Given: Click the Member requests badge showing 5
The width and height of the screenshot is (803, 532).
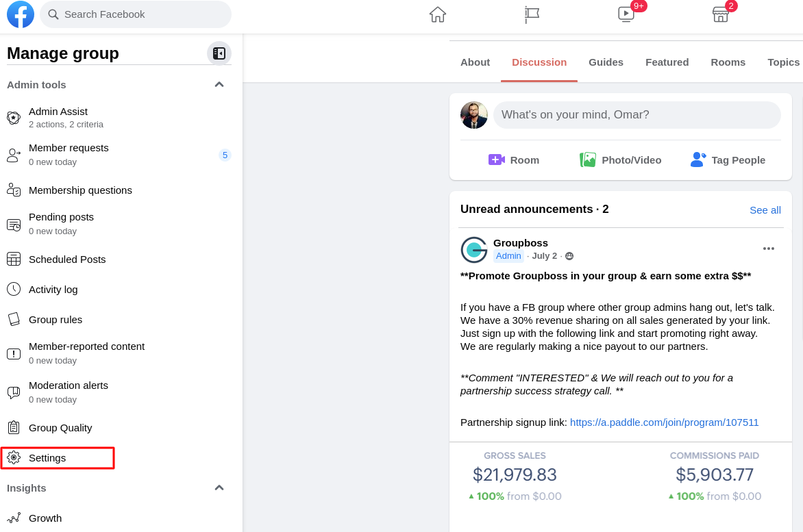Looking at the screenshot, I should pos(225,155).
